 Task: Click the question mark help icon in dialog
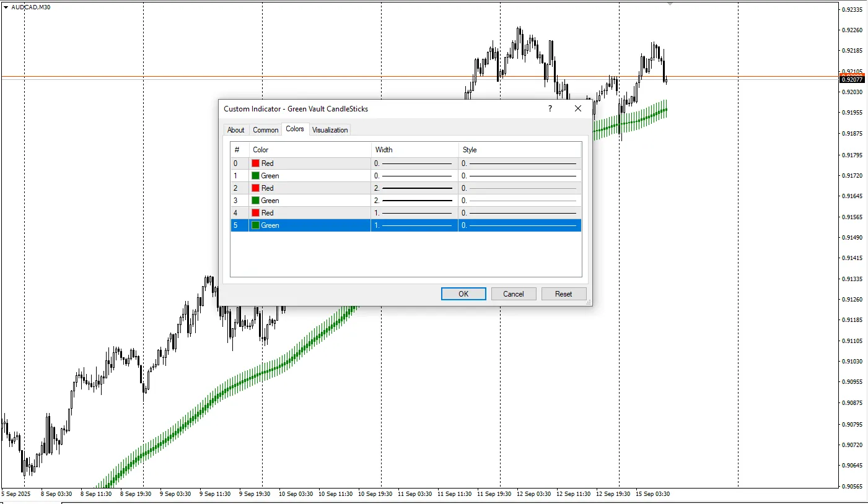pos(550,108)
